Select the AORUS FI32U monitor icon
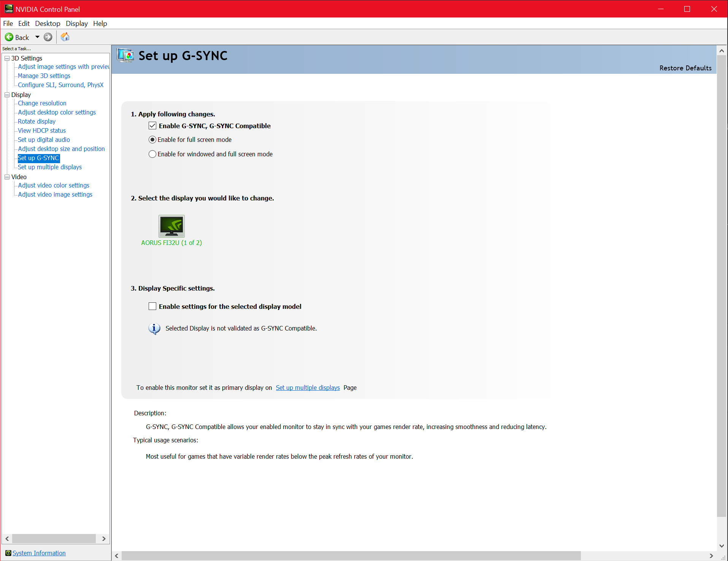728x561 pixels. coord(171,226)
